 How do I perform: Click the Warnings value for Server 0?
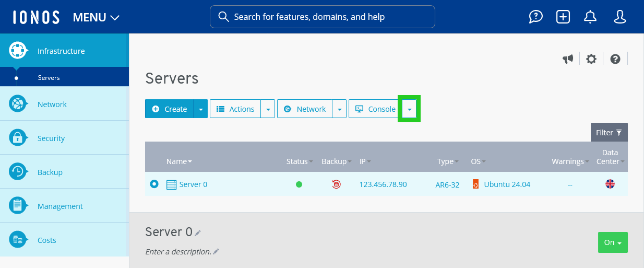click(x=570, y=185)
